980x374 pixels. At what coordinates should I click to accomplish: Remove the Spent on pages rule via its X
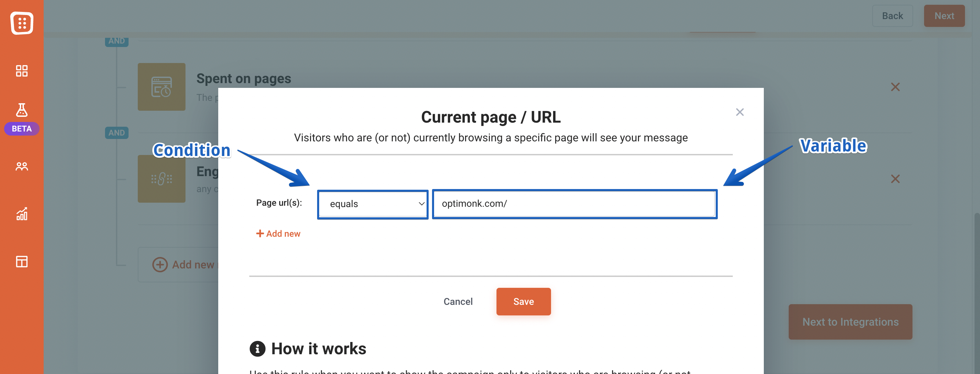point(895,87)
